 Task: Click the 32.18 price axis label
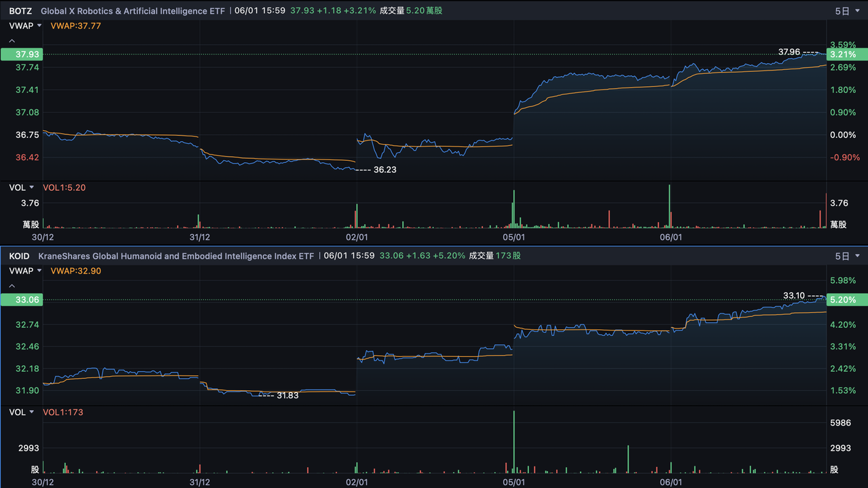click(x=27, y=369)
